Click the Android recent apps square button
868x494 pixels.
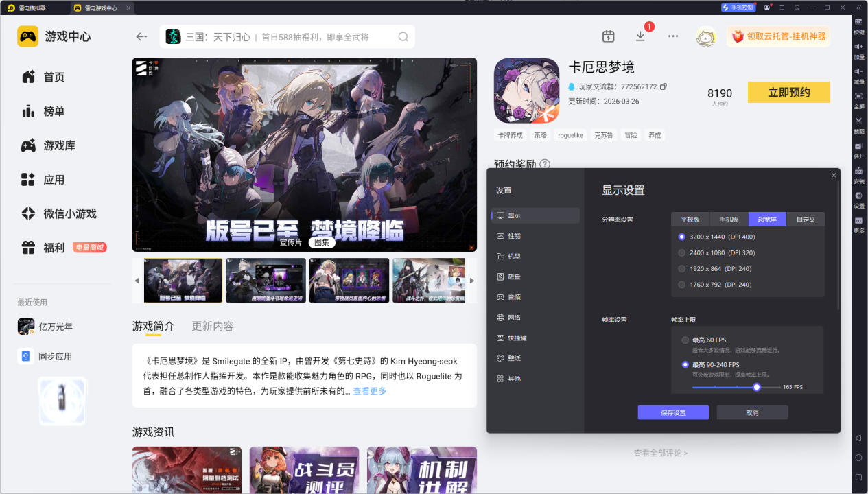(858, 477)
